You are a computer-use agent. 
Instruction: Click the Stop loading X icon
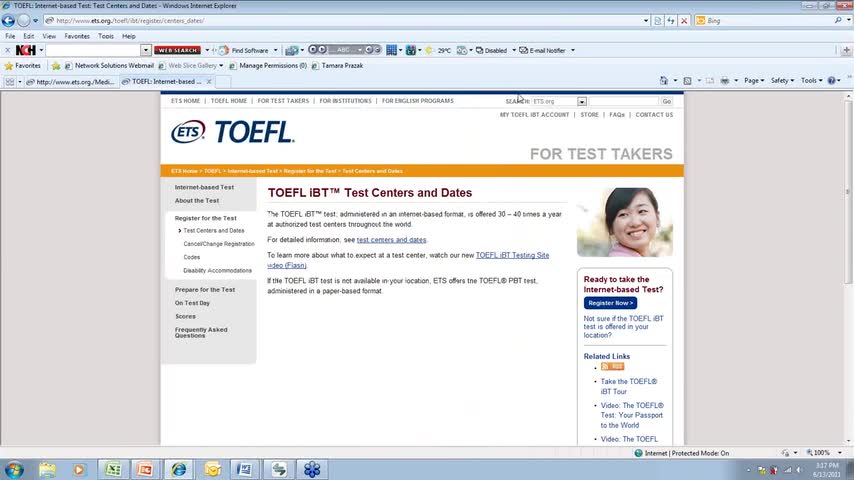coord(684,21)
